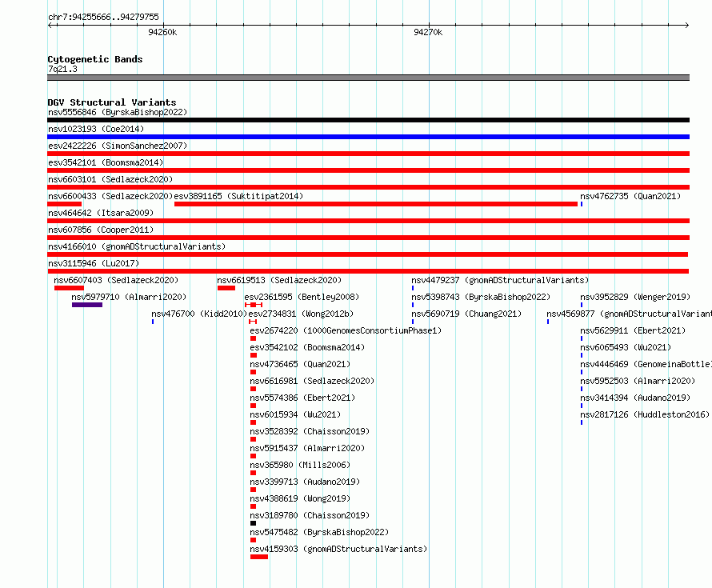712x588 pixels.
Task: Select the purple nsv5979710 (Almarri2020) bar
Action: coord(87,305)
